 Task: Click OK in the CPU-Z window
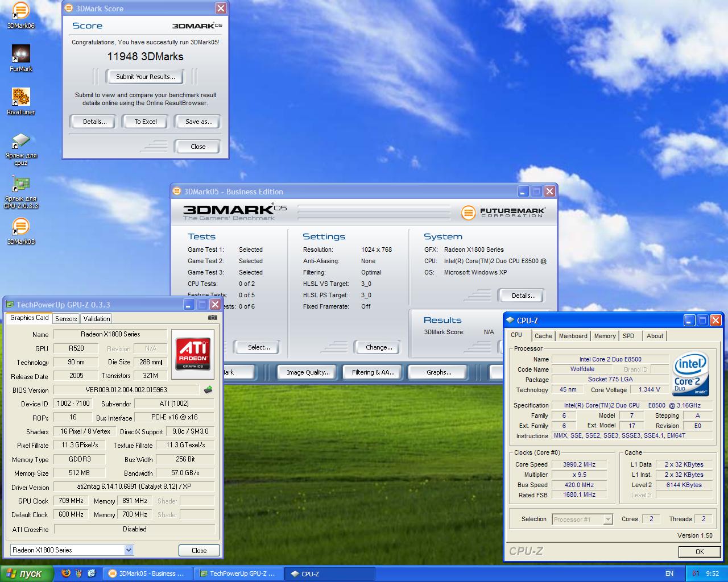pos(700,551)
